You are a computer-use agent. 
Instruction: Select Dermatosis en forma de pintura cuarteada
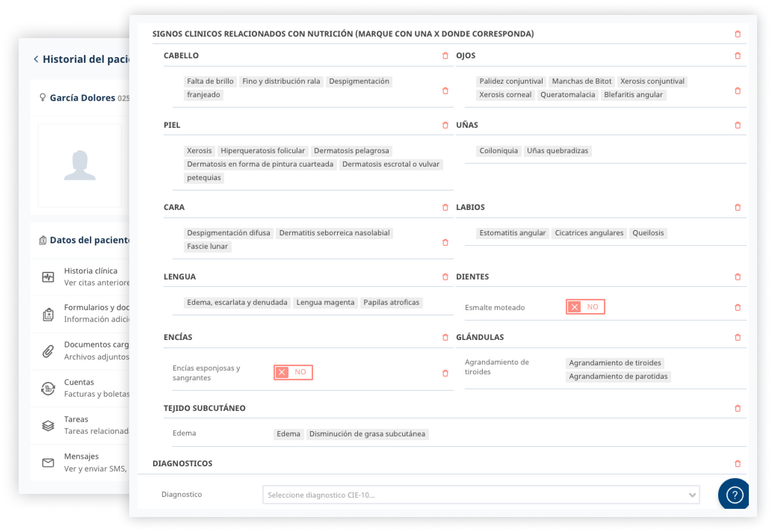point(260,164)
